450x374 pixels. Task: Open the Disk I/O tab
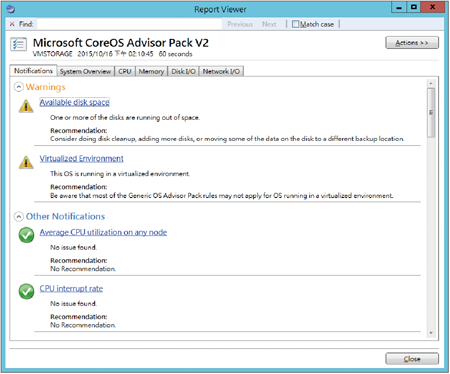(x=183, y=71)
